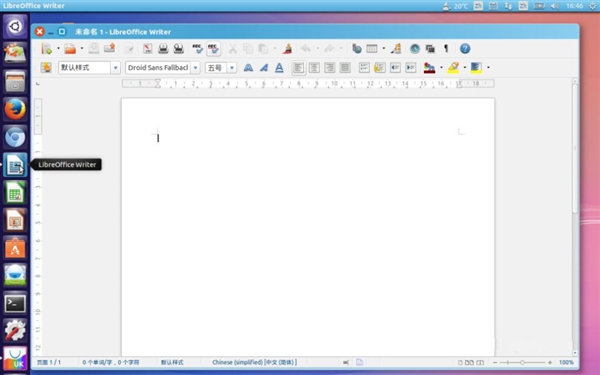Image resolution: width=600 pixels, height=375 pixels.
Task: Expand the font size 五号 dropdown
Action: (232, 68)
